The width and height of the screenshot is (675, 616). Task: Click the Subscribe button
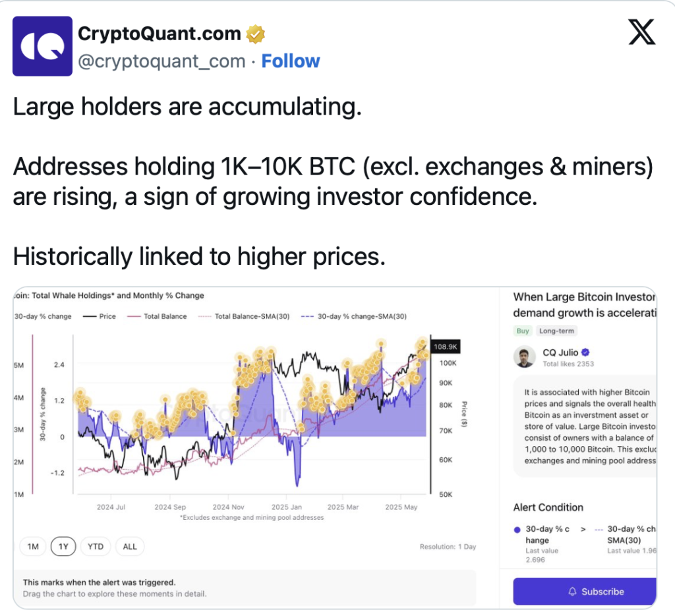pyautogui.click(x=585, y=592)
